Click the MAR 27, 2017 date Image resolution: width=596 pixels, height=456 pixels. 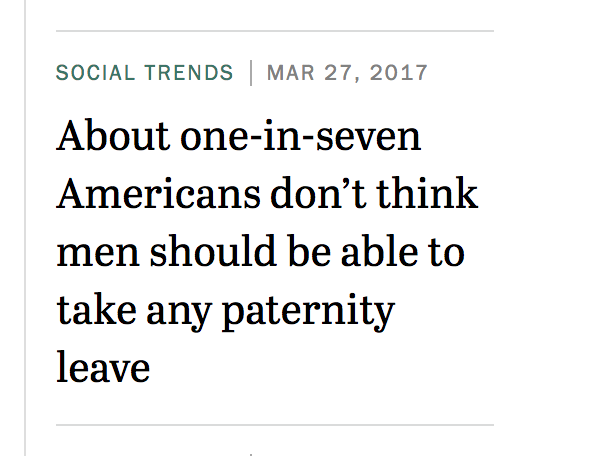(347, 73)
